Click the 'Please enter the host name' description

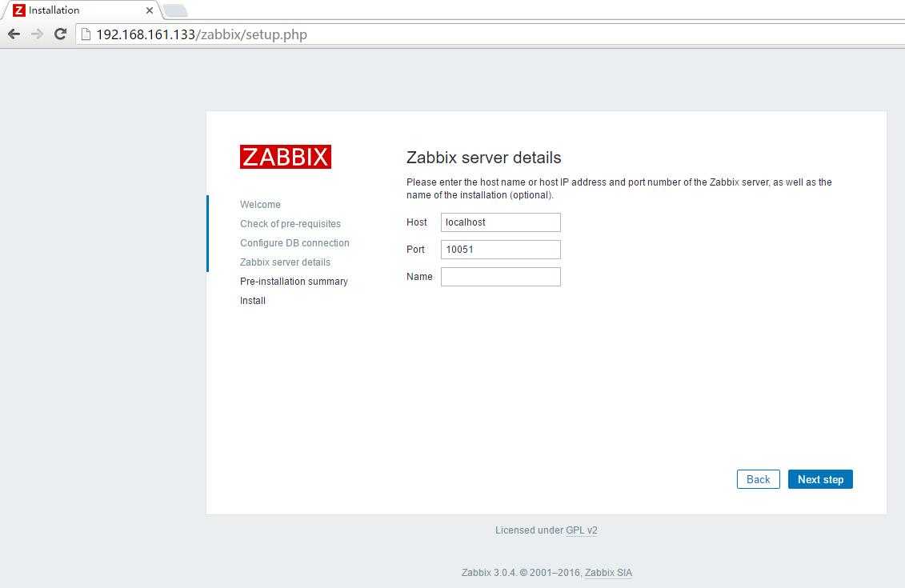coord(619,189)
